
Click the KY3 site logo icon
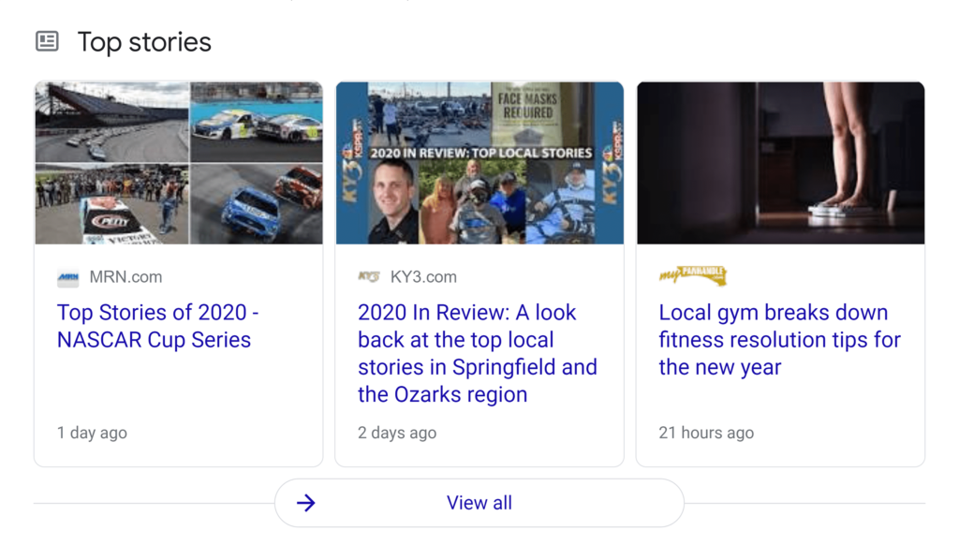point(369,277)
